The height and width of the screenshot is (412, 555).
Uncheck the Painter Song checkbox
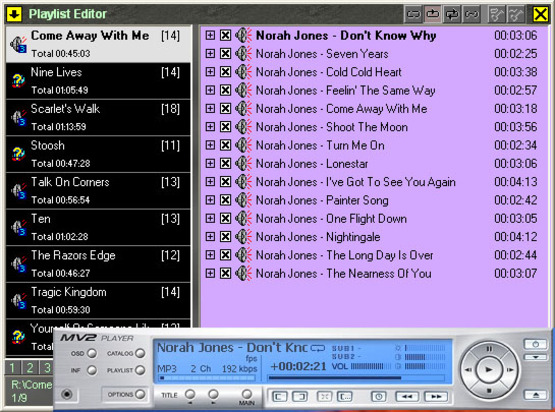[x=225, y=200]
